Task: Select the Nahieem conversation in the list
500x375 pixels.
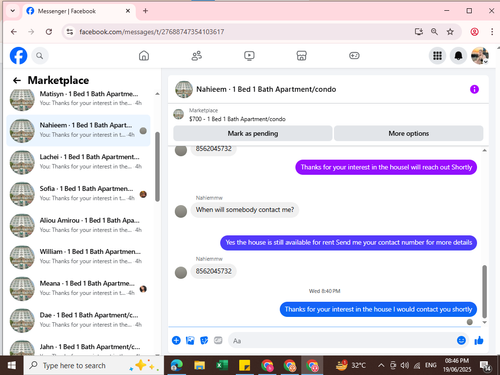Action: click(78, 130)
